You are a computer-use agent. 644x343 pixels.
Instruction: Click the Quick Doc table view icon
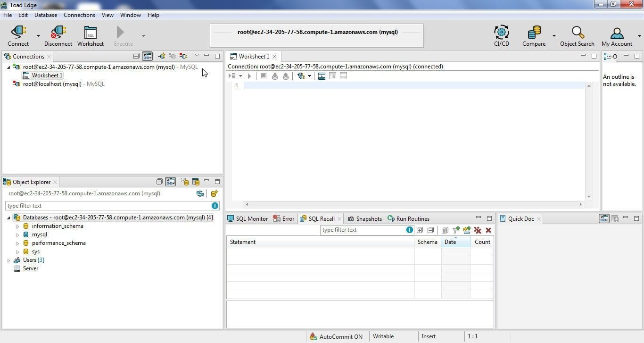click(x=615, y=218)
